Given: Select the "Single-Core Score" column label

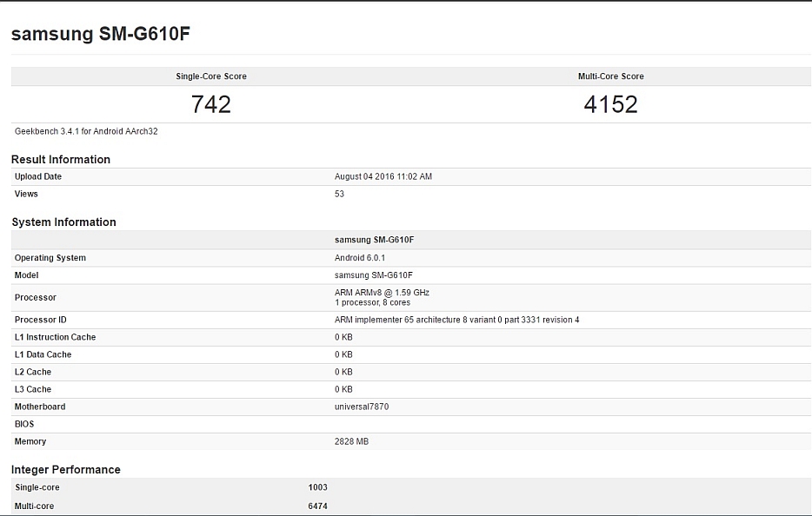Looking at the screenshot, I should pyautogui.click(x=211, y=76).
